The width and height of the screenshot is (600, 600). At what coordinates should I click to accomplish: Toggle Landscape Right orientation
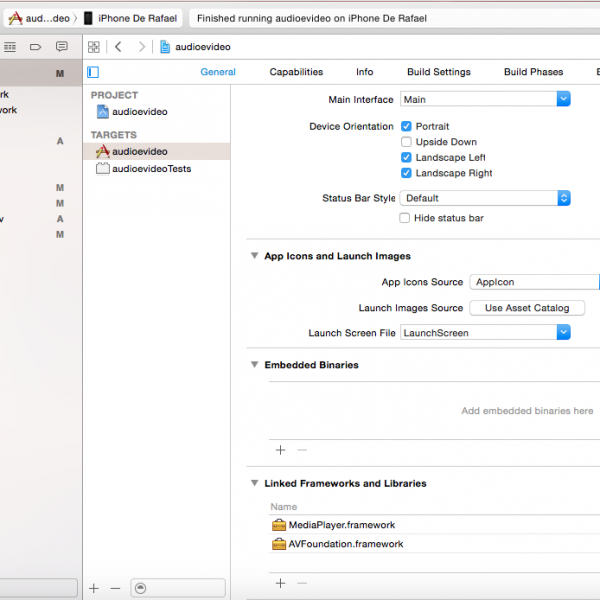(x=406, y=173)
